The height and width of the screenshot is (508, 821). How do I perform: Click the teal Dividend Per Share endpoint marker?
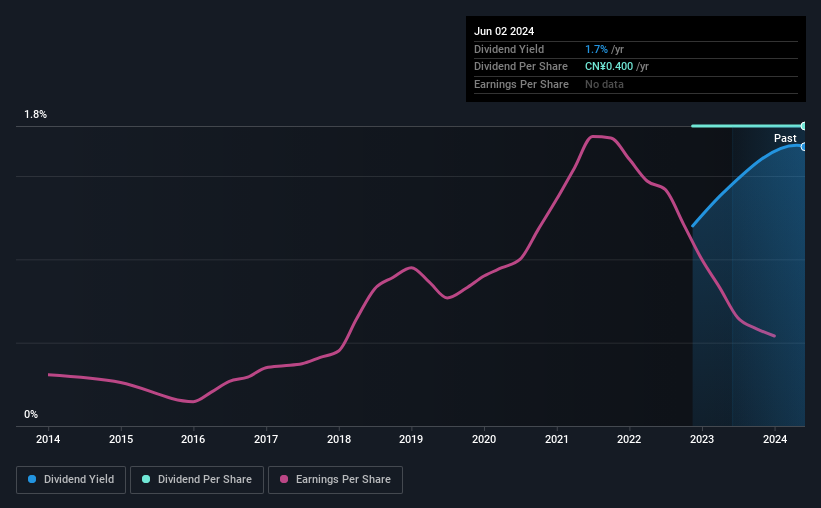(x=803, y=126)
